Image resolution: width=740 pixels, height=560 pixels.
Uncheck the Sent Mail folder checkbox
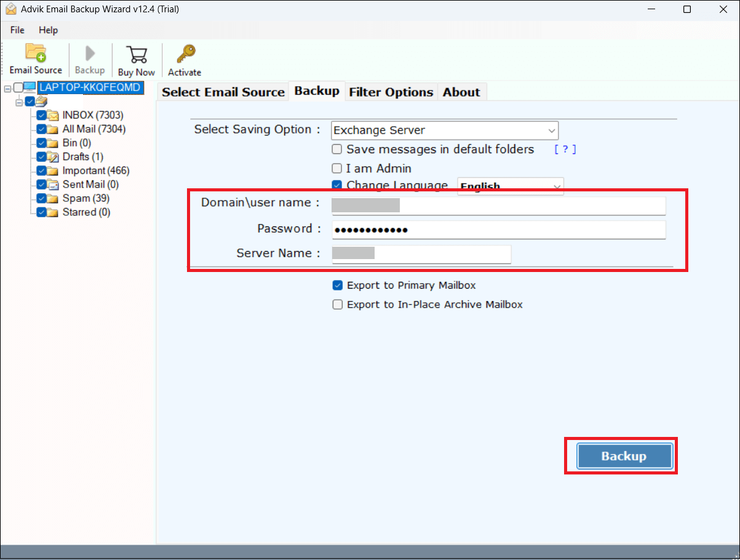[x=41, y=185]
